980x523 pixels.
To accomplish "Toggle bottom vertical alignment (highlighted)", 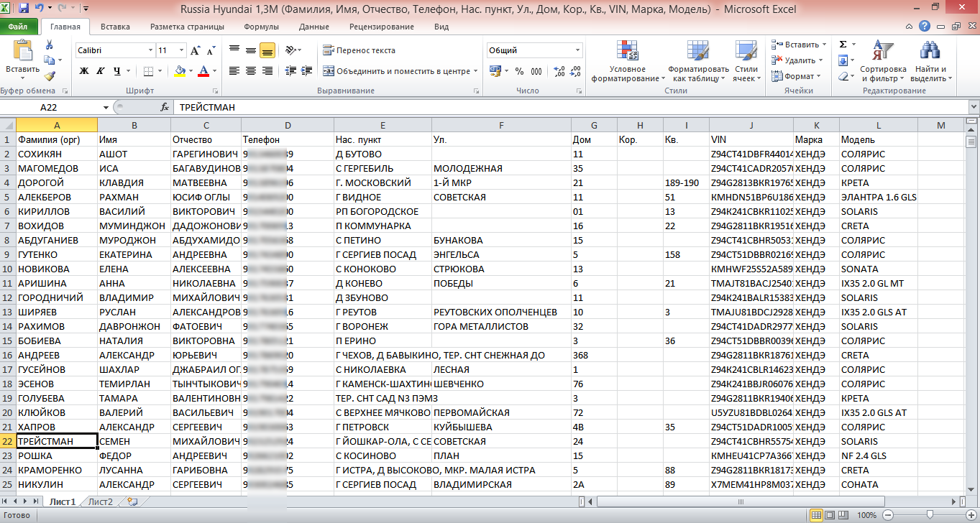I will (x=267, y=50).
